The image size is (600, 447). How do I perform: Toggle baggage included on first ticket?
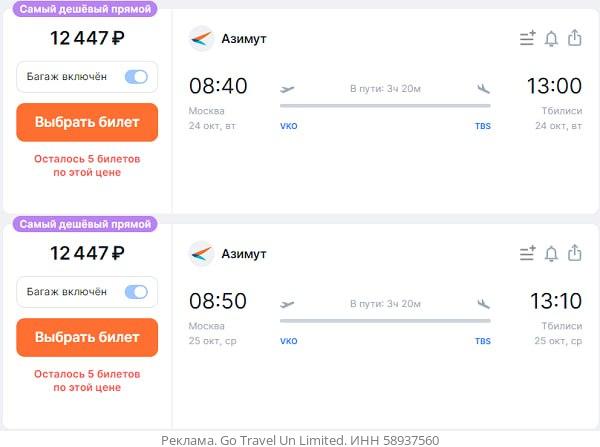click(x=135, y=77)
